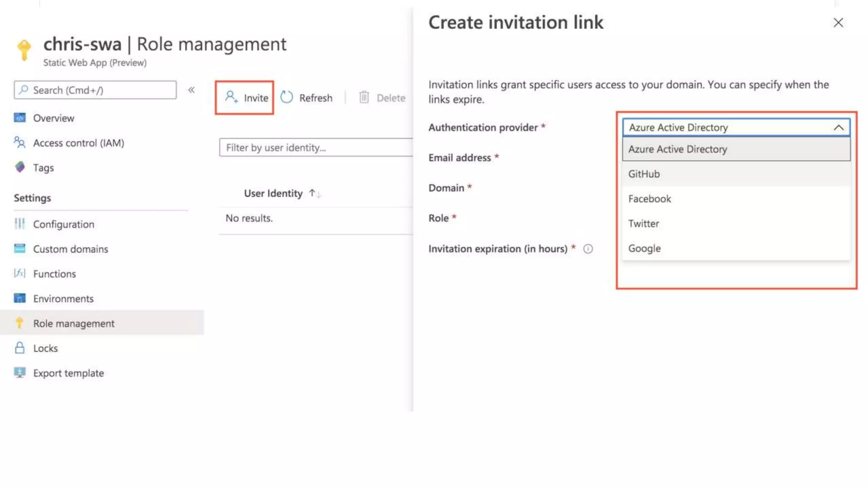Click the Refresh circular arrow icon

(x=287, y=97)
